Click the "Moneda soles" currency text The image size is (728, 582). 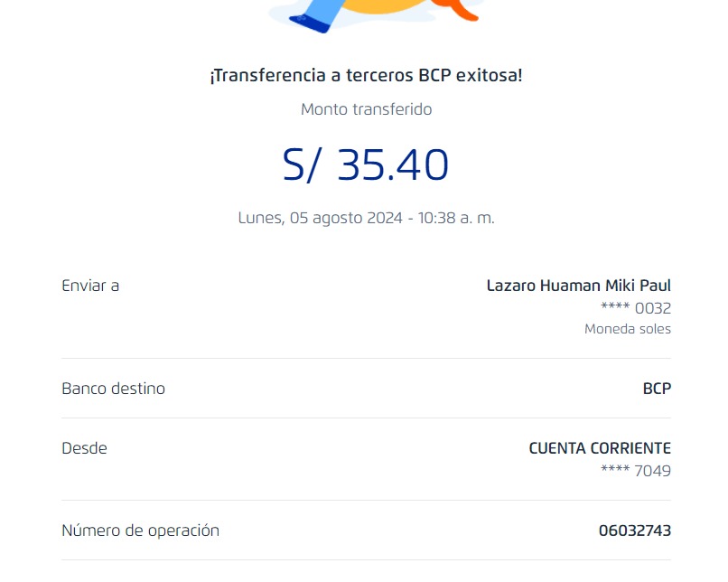627,329
